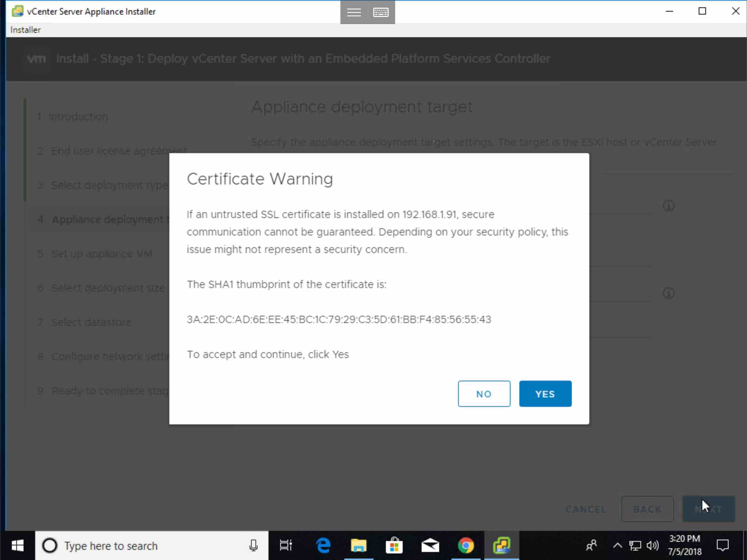Click the upper info icon beside the form
This screenshot has height=560, width=747.
tap(668, 205)
